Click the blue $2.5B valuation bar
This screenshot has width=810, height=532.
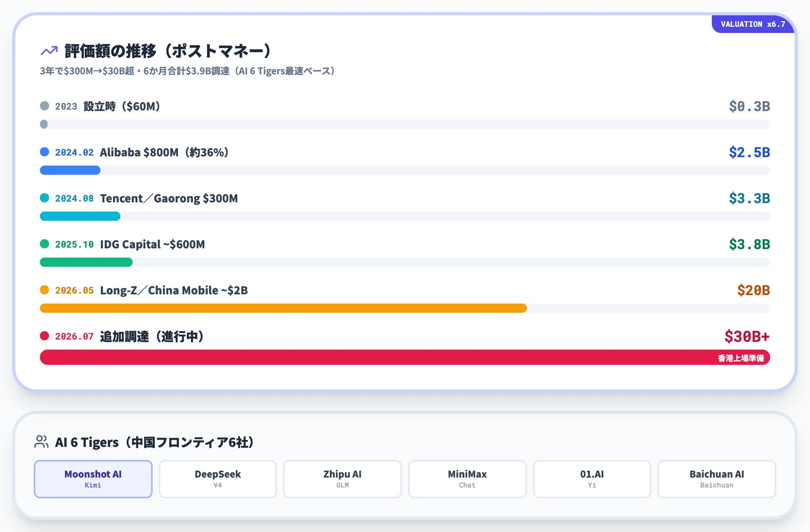70,170
